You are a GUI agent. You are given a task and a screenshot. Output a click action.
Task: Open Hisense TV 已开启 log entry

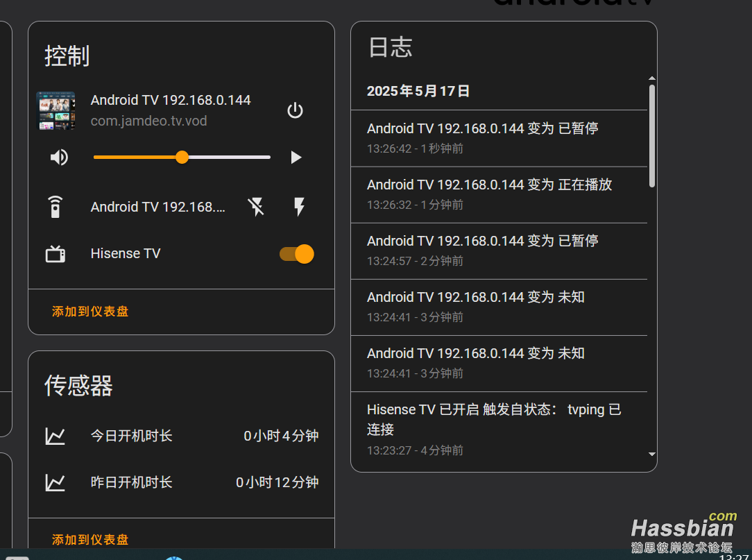coord(499,430)
